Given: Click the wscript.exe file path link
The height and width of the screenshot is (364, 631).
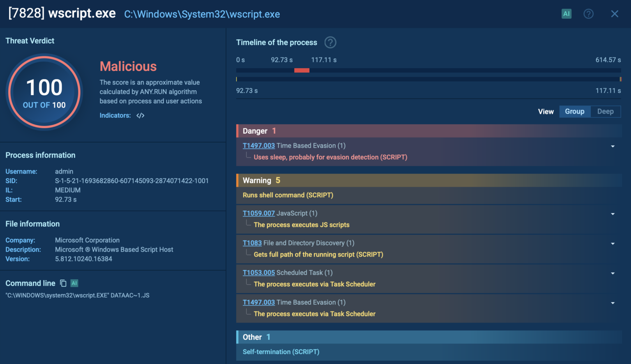Looking at the screenshot, I should [x=202, y=14].
